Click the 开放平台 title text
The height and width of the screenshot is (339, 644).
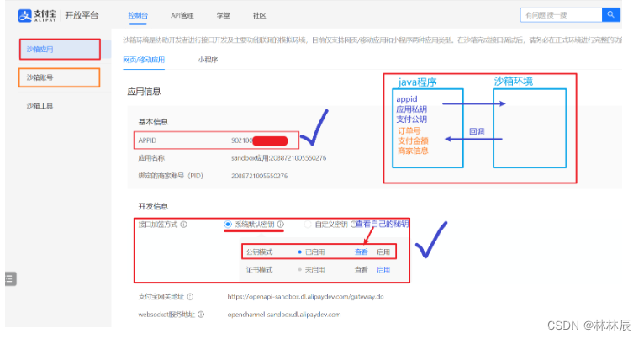pyautogui.click(x=82, y=16)
